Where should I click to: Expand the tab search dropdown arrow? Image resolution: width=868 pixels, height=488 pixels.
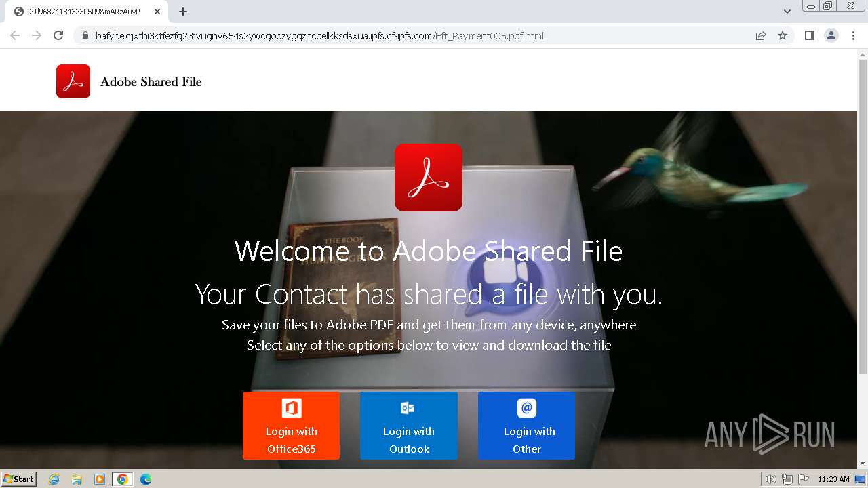pos(787,12)
